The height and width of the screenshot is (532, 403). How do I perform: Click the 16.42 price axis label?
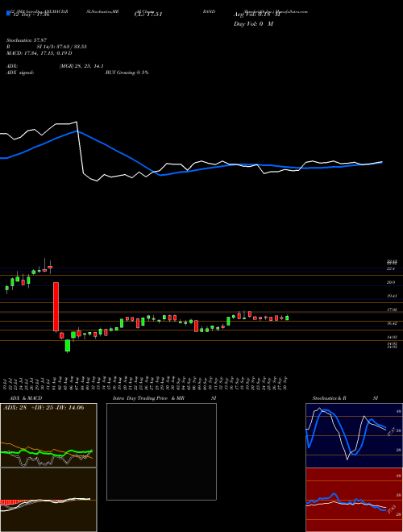pyautogui.click(x=392, y=324)
